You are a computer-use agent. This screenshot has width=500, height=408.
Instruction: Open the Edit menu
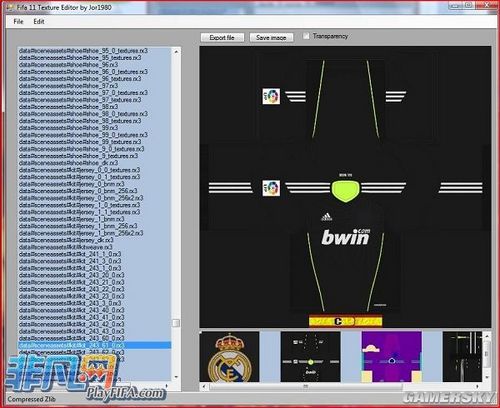click(x=39, y=22)
